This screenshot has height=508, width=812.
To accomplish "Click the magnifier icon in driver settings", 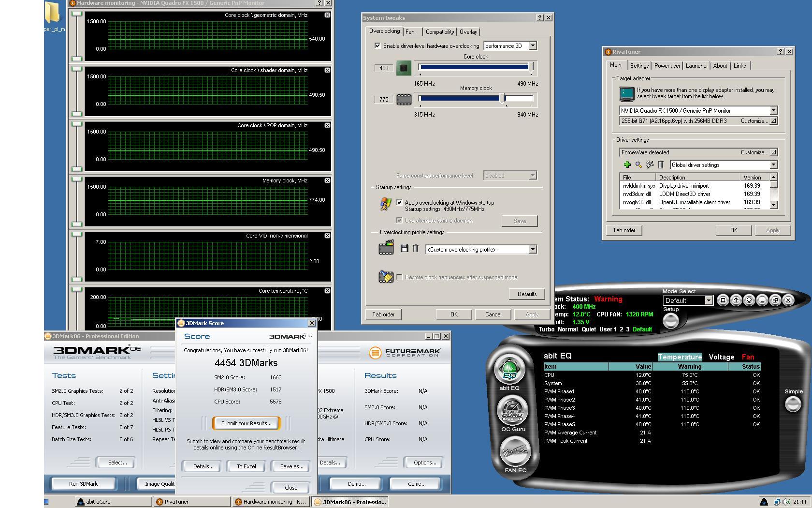I will (x=638, y=164).
